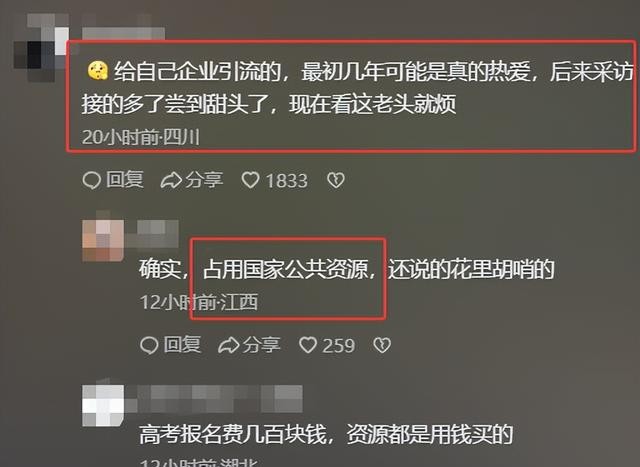The image size is (640, 467).
Task: Open the top commenter's pixelated avatar
Action: pyautogui.click(x=41, y=47)
